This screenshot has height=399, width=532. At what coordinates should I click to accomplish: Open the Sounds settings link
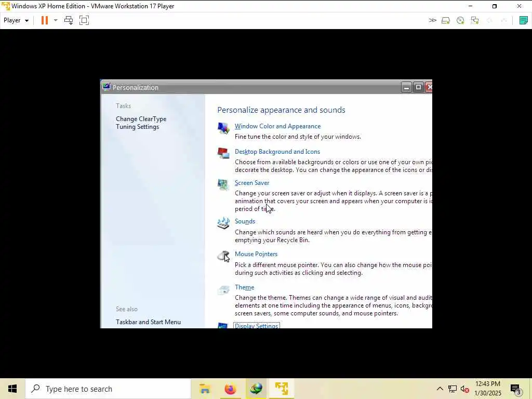coord(245,221)
